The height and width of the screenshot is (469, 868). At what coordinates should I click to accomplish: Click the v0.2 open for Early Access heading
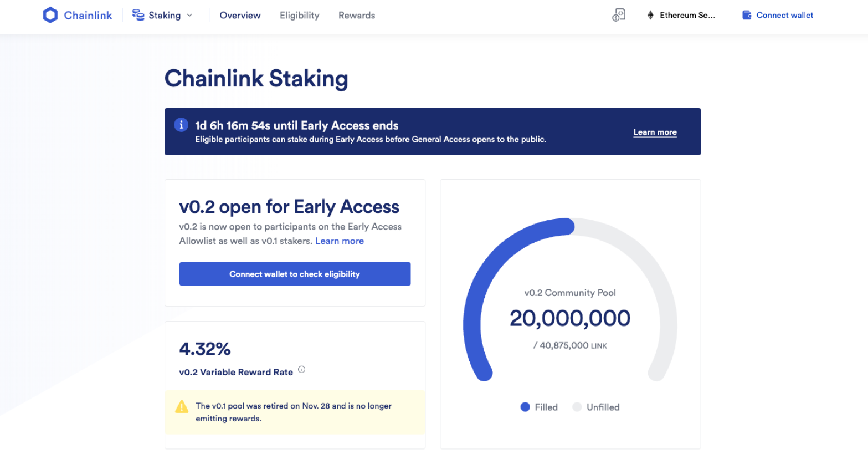coord(289,207)
